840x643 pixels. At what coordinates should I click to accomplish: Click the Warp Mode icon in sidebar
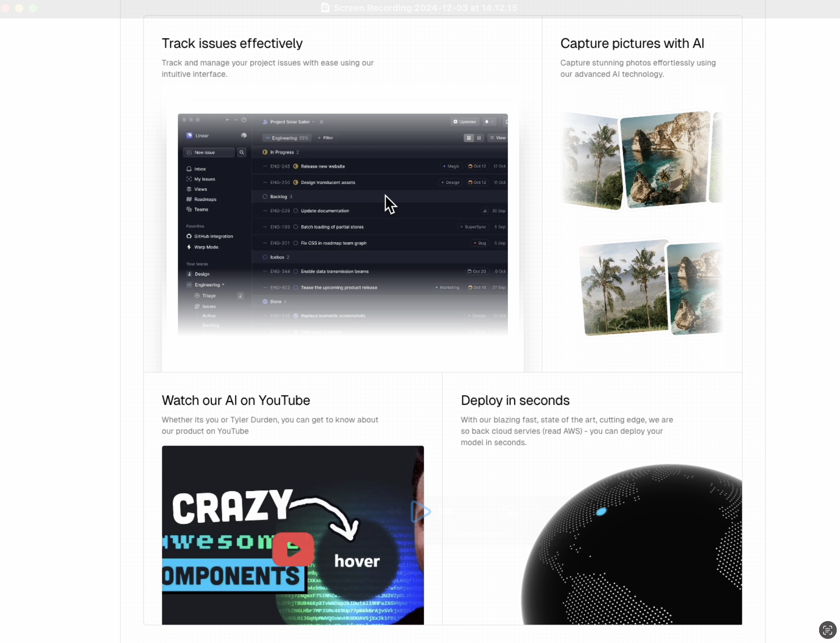(x=189, y=246)
